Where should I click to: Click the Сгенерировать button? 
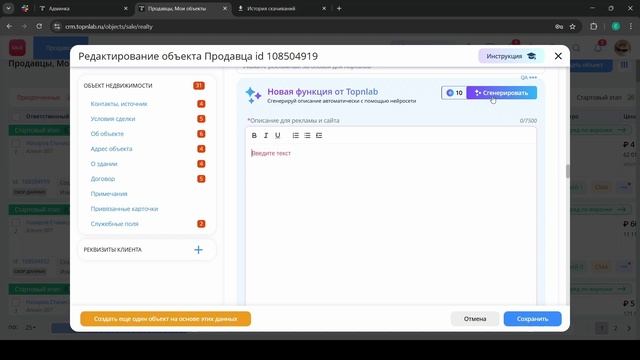[x=502, y=93]
